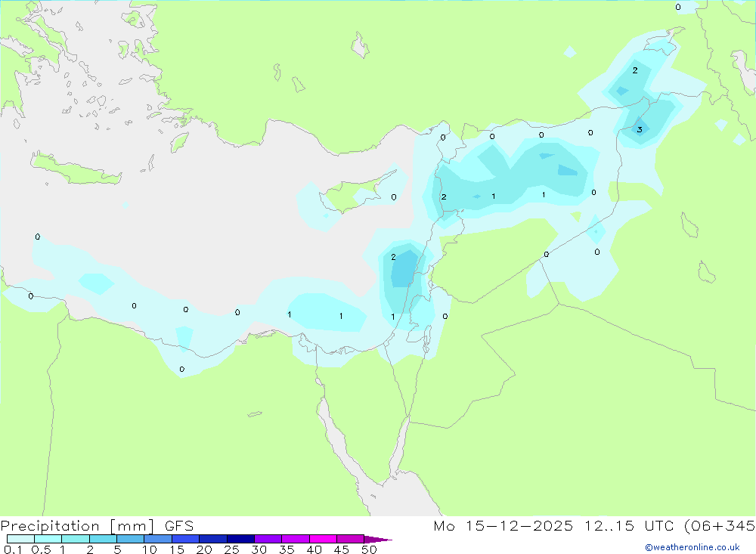Select the 15–20 mm blue legend swatch

(x=185, y=539)
